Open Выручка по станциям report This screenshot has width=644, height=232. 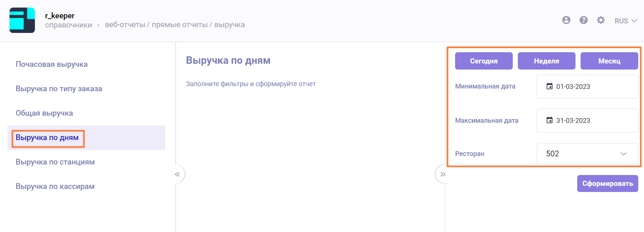(x=55, y=162)
